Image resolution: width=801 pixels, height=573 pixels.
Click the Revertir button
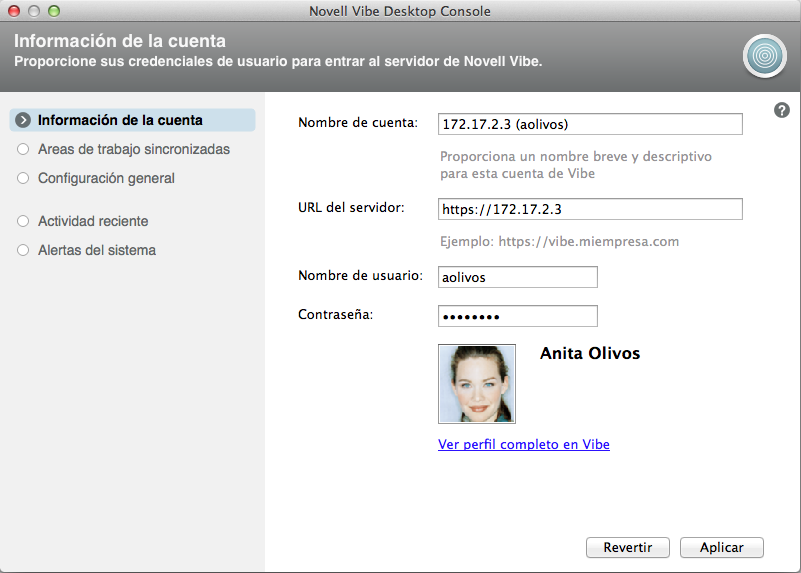(628, 547)
